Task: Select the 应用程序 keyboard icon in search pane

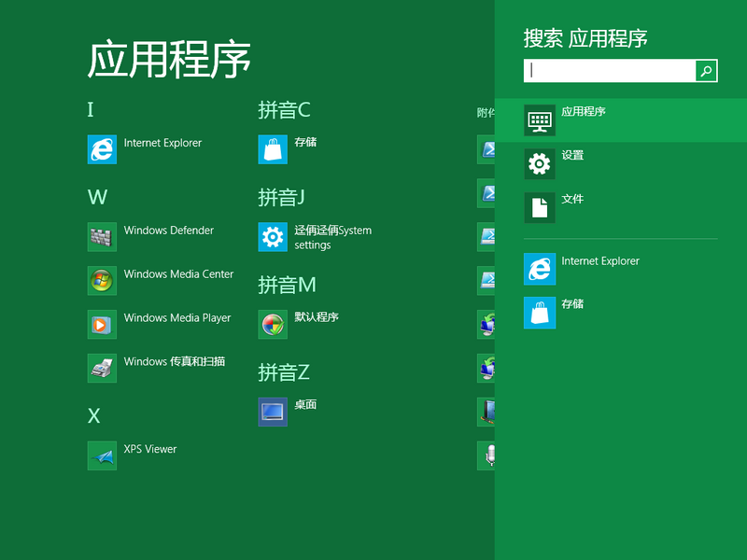Action: 540,120
